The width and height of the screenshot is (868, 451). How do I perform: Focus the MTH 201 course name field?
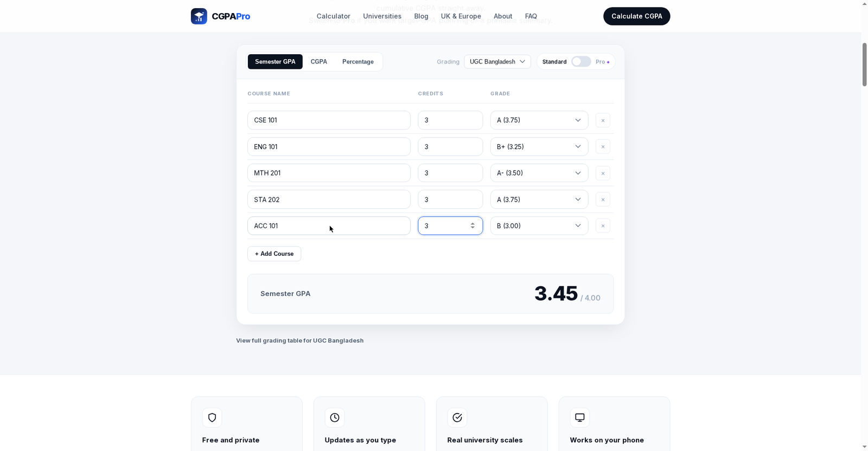pyautogui.click(x=329, y=173)
